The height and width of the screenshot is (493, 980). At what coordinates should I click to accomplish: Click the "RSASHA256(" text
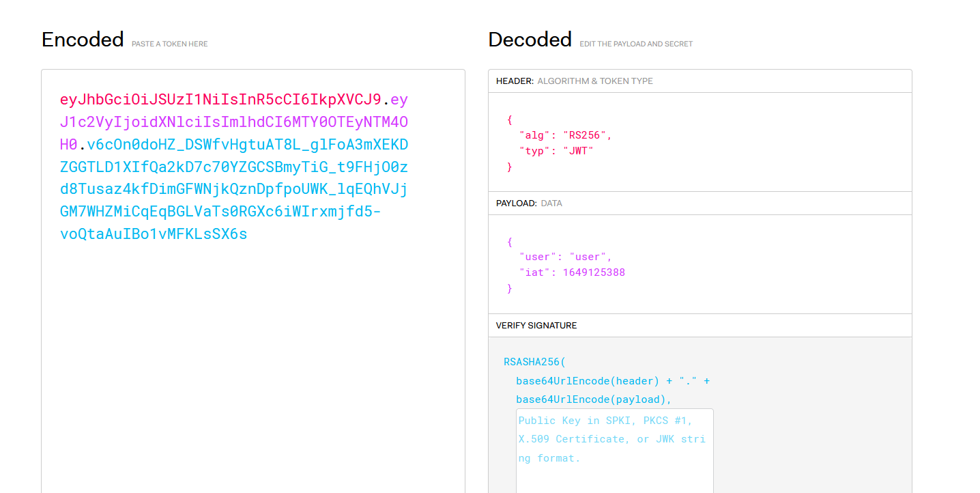click(x=535, y=362)
